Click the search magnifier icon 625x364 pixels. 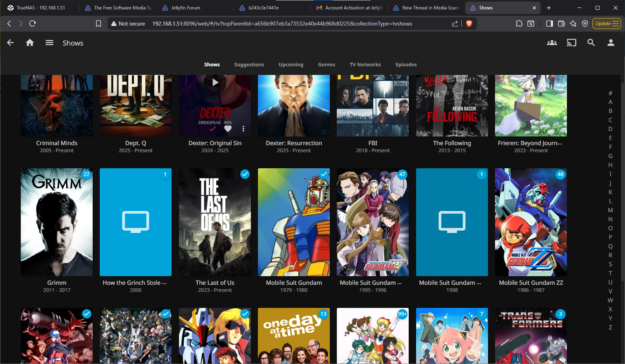click(x=591, y=43)
